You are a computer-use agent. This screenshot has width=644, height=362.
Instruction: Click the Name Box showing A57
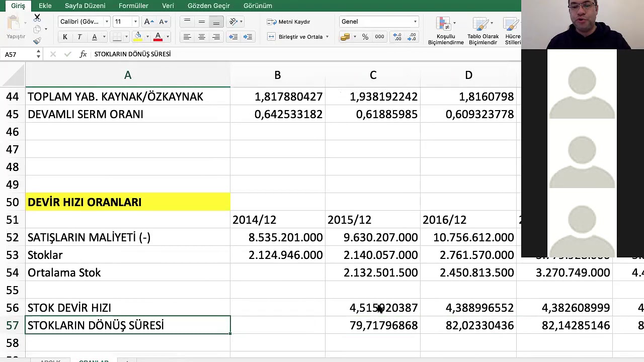19,54
